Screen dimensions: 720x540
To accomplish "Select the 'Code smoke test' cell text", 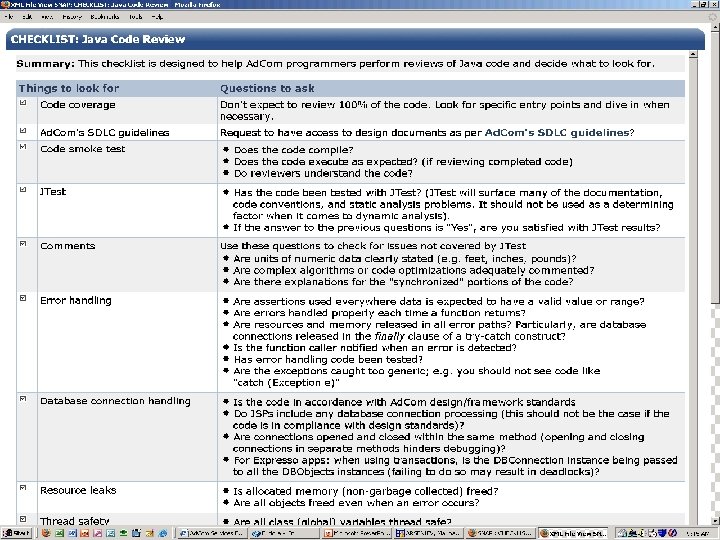I will coord(83,148).
